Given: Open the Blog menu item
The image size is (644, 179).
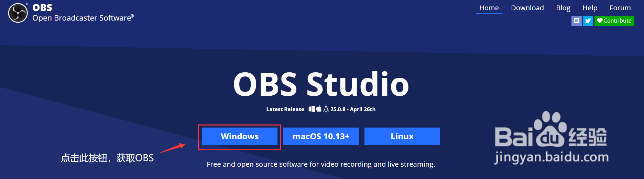Looking at the screenshot, I should [x=563, y=8].
